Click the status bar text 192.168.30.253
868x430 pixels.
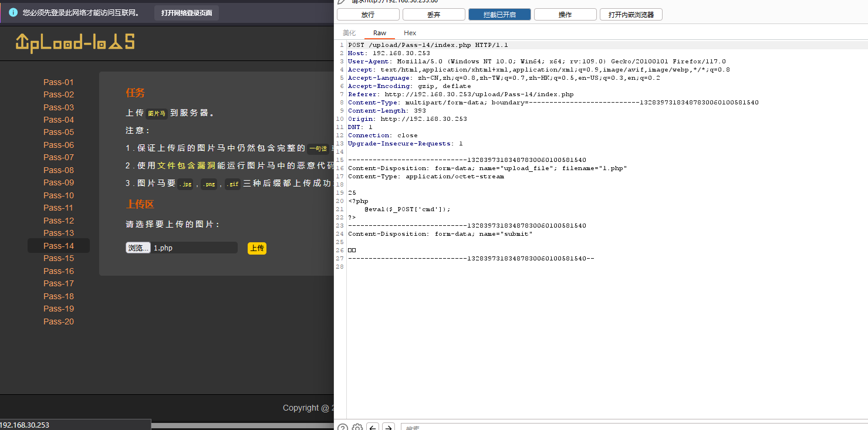coord(25,425)
